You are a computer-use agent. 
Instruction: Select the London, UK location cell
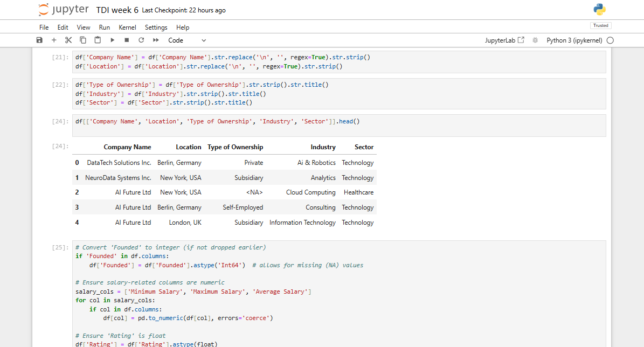click(185, 223)
